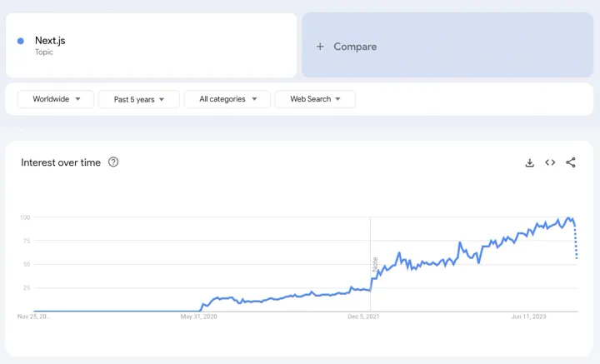The image size is (600, 364).
Task: Select the Jun 11, 2023 axis label
Action: click(529, 317)
